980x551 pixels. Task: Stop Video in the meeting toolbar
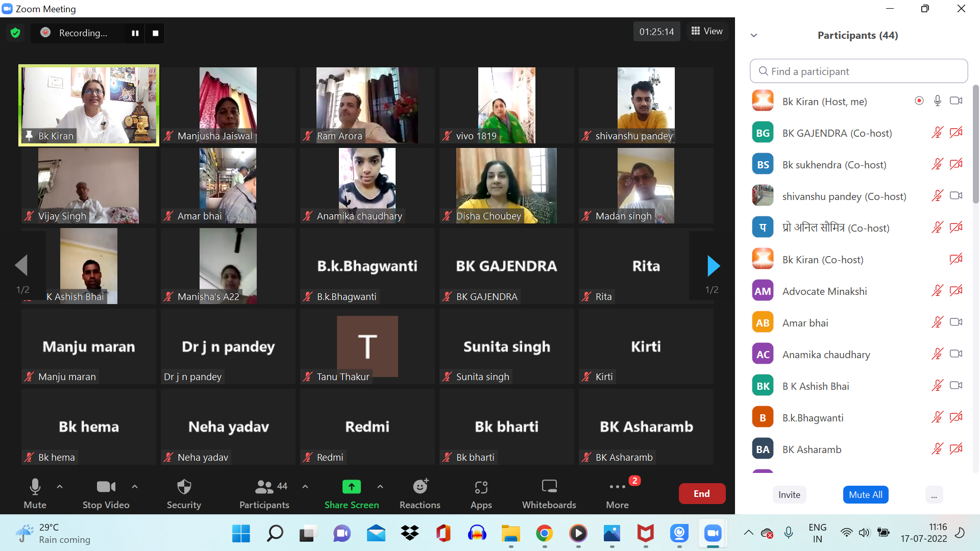click(106, 493)
